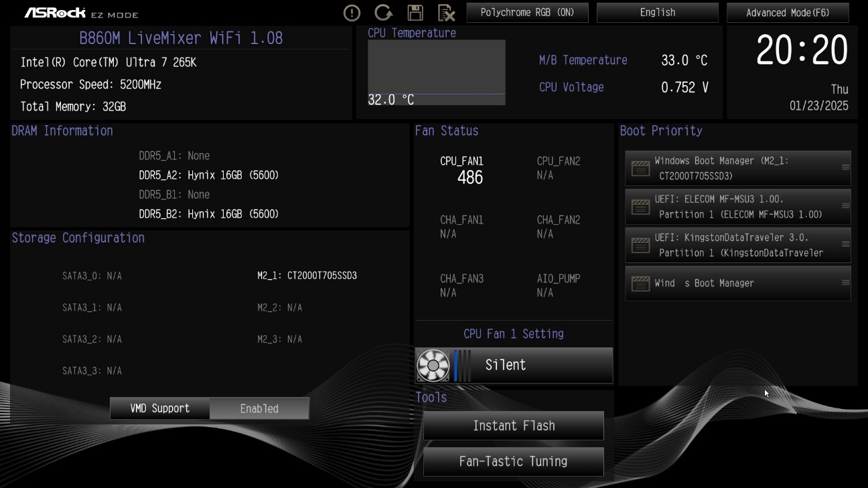Click the AIO_PUMP N/A status
The image size is (868, 488).
click(545, 293)
